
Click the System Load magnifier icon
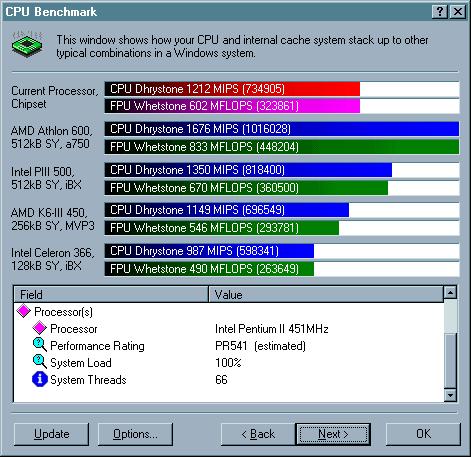(x=40, y=362)
